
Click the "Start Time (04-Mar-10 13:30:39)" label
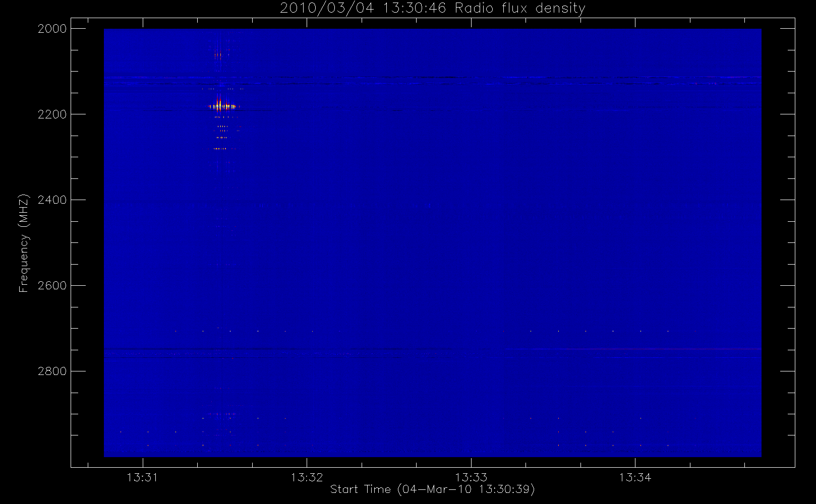432,489
